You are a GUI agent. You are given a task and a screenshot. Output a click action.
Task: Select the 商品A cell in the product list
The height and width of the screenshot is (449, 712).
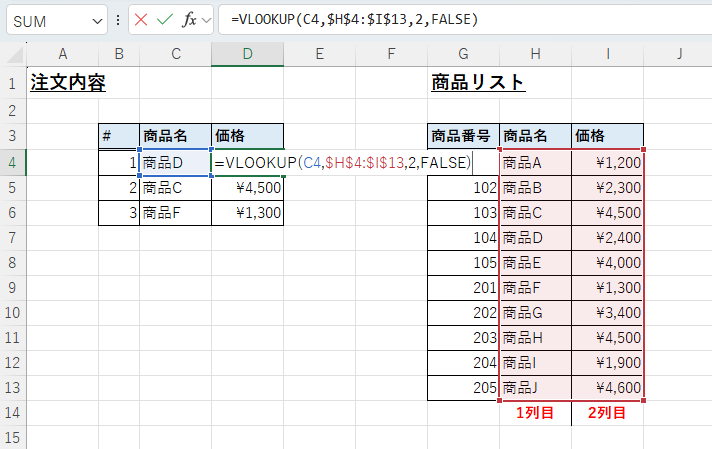click(x=535, y=161)
